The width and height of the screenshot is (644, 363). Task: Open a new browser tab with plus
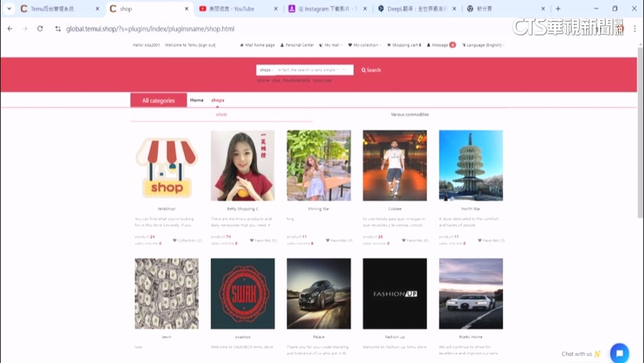tap(558, 9)
